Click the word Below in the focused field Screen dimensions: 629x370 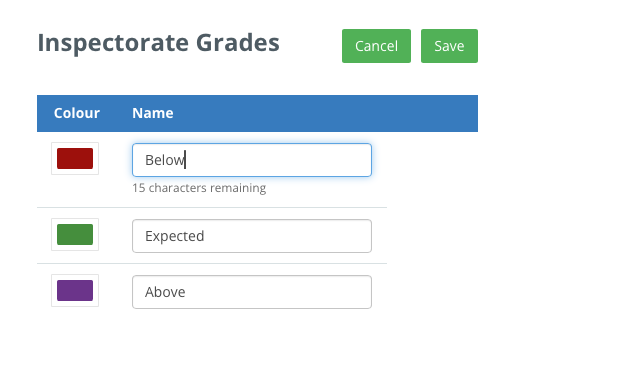(164, 160)
